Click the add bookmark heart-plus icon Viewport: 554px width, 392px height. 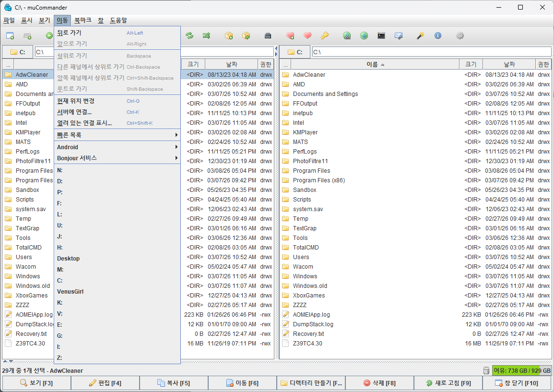(x=290, y=36)
